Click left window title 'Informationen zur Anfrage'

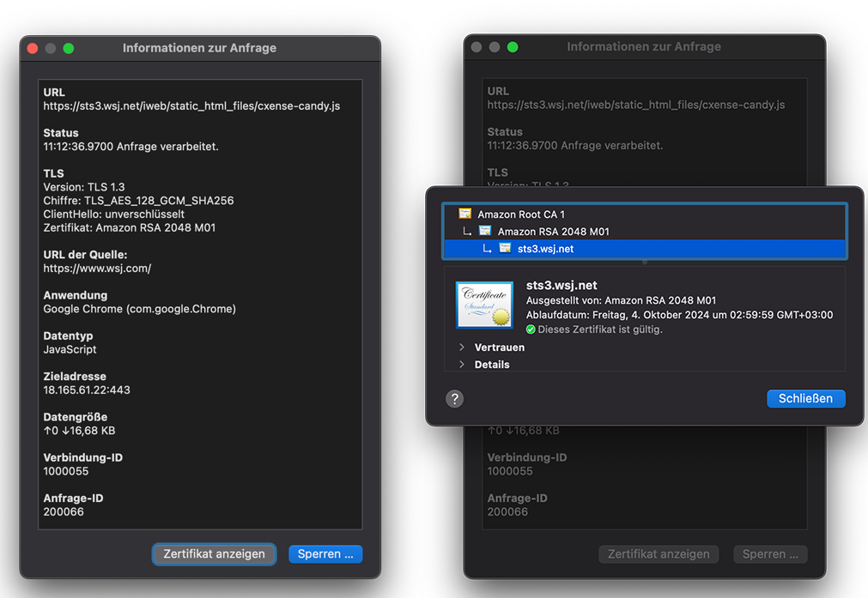pyautogui.click(x=199, y=48)
